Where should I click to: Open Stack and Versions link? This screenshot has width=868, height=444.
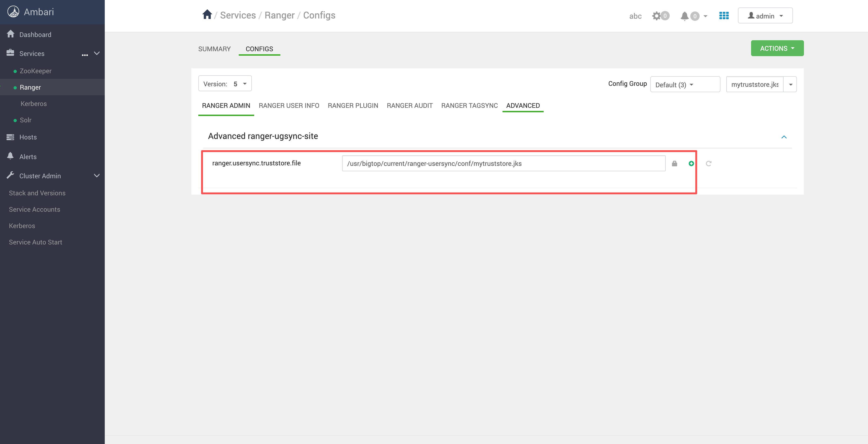(37, 193)
